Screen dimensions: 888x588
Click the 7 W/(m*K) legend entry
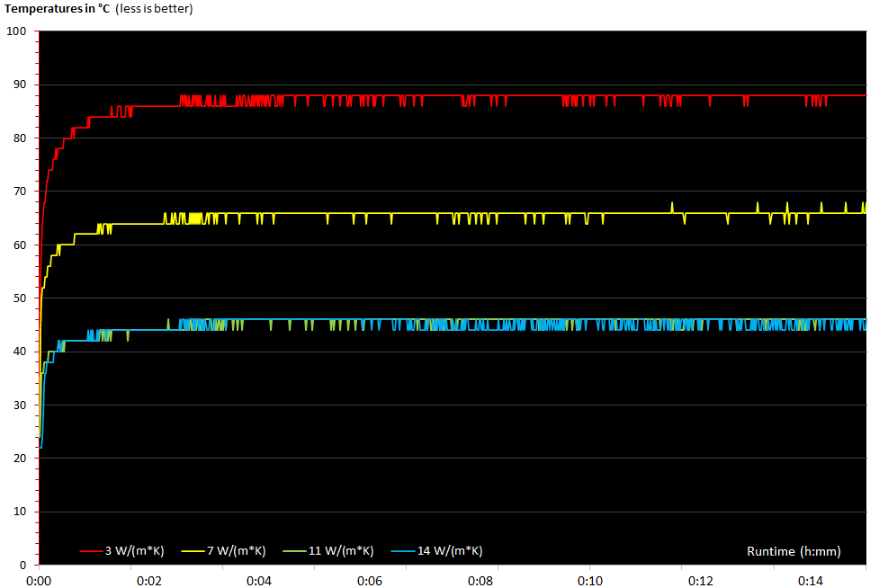pyautogui.click(x=223, y=550)
